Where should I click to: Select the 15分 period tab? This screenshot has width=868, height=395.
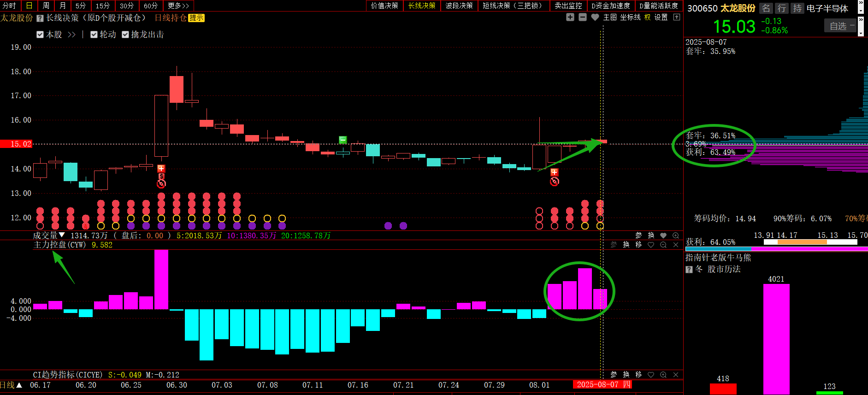pos(103,6)
